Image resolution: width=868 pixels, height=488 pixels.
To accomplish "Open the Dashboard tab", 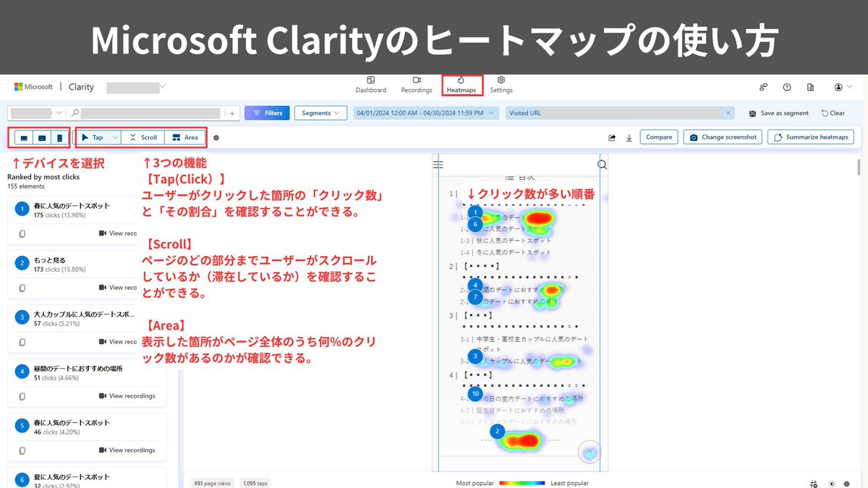I will (370, 85).
